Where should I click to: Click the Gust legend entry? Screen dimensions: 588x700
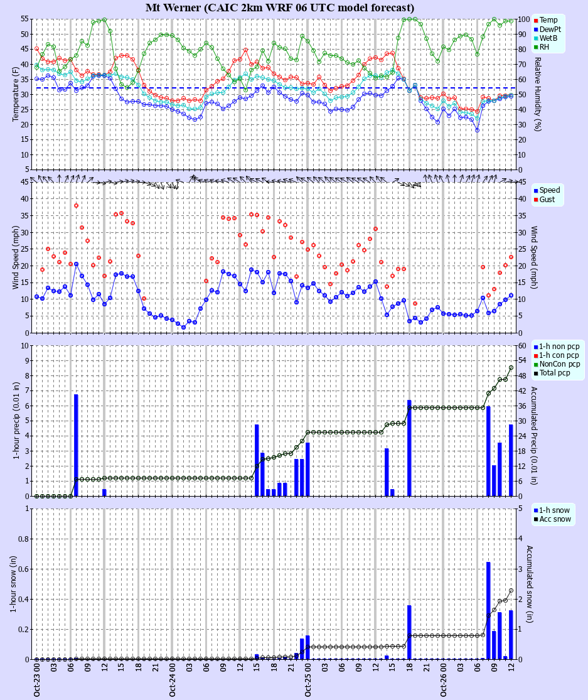pyautogui.click(x=544, y=200)
